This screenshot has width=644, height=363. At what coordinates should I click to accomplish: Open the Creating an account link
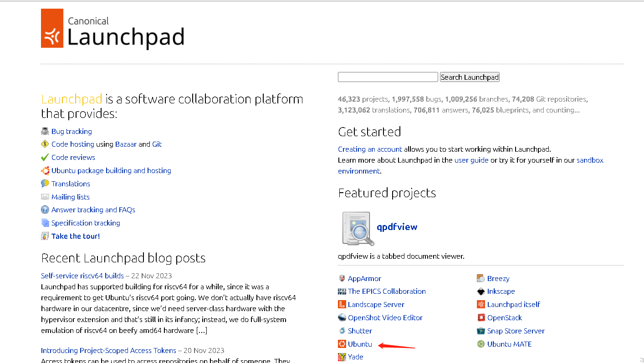pyautogui.click(x=370, y=149)
